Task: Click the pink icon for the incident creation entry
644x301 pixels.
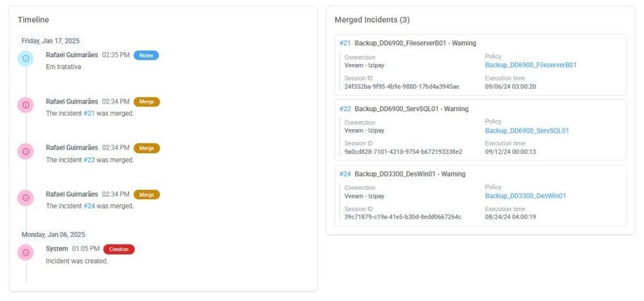Action: click(x=26, y=253)
